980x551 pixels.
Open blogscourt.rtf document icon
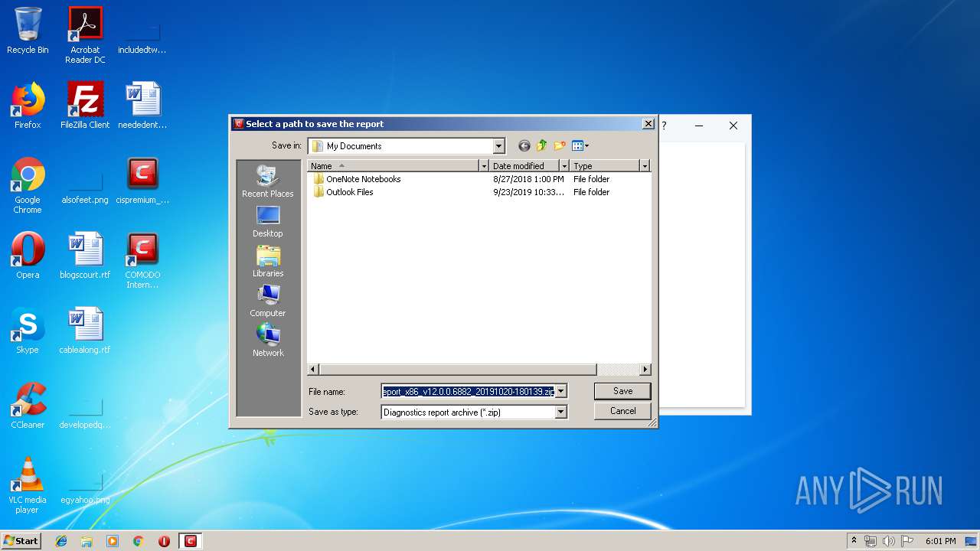point(85,256)
